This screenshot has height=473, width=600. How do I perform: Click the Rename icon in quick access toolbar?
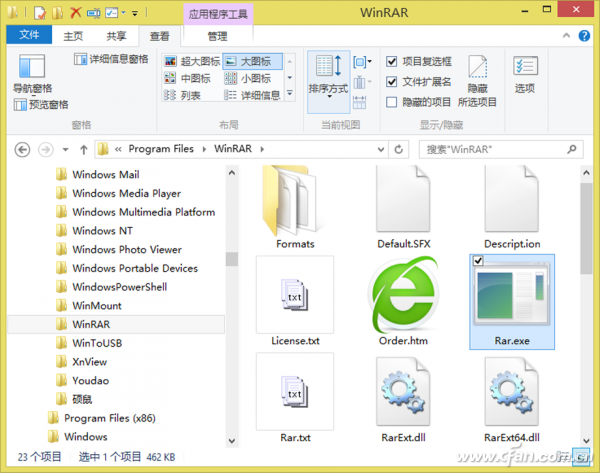(93, 13)
